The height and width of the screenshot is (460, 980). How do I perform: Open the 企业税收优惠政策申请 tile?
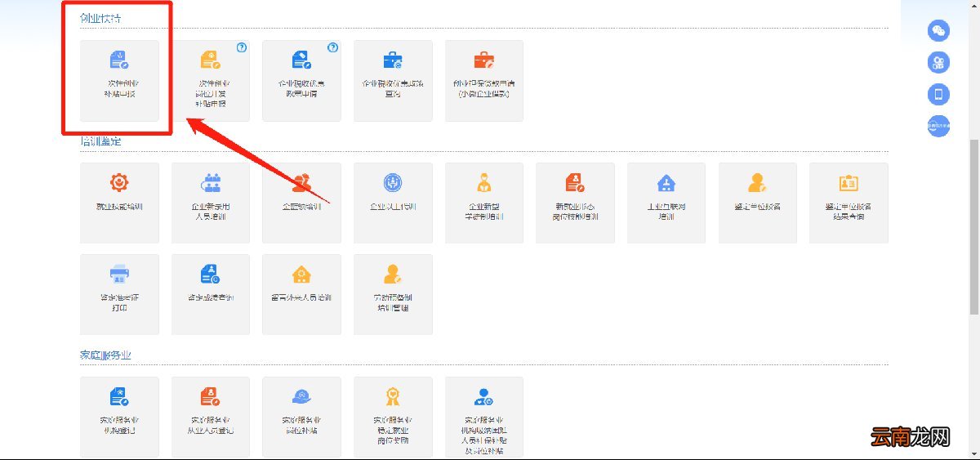301,81
